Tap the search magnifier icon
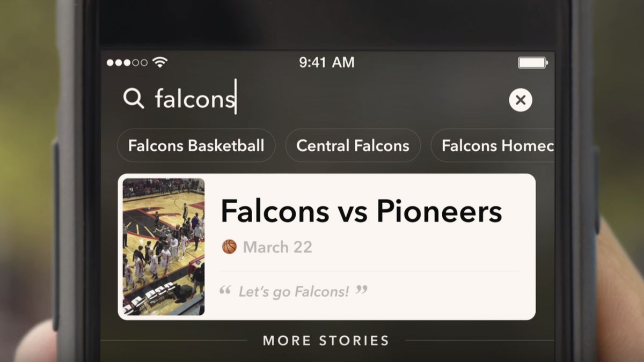The height and width of the screenshot is (362, 644). [x=134, y=99]
